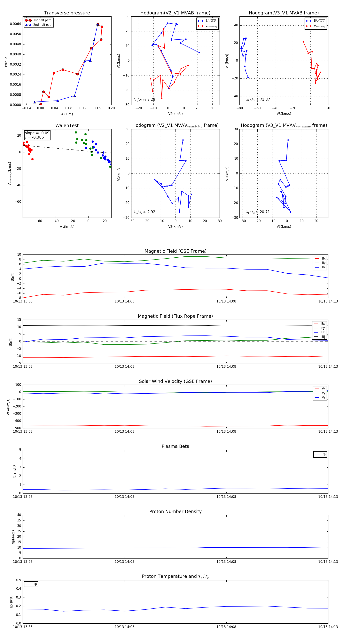Select the βp legend entry in Plasma Beta
The width and height of the screenshot is (351, 644).
320,454
